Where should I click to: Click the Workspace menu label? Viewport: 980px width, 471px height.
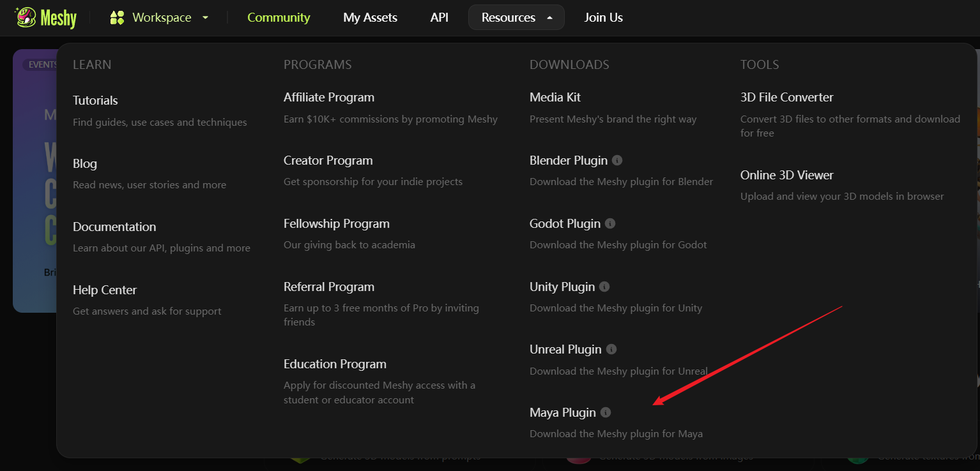pyautogui.click(x=162, y=17)
